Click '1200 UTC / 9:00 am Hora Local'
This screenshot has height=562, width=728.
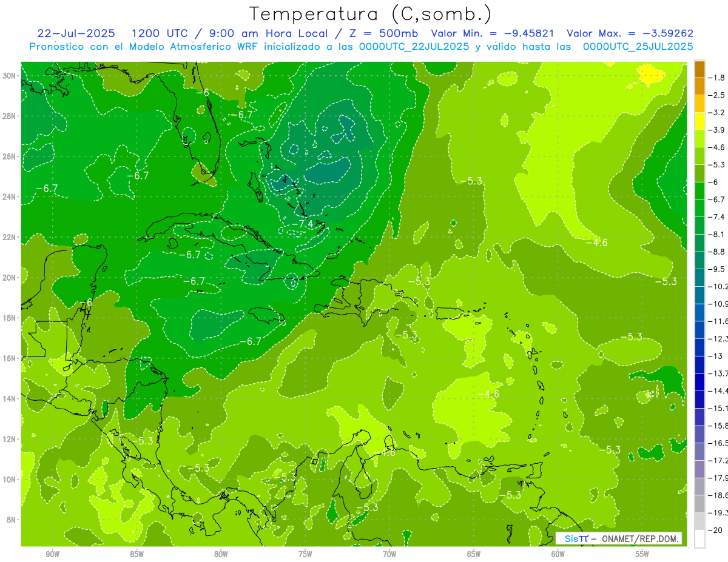[230, 33]
